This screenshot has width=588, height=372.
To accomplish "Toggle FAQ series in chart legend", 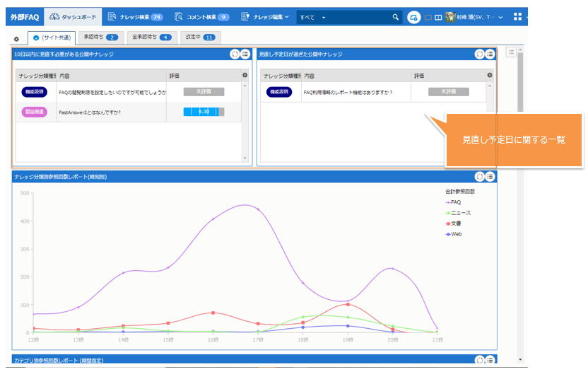I will pyautogui.click(x=455, y=202).
